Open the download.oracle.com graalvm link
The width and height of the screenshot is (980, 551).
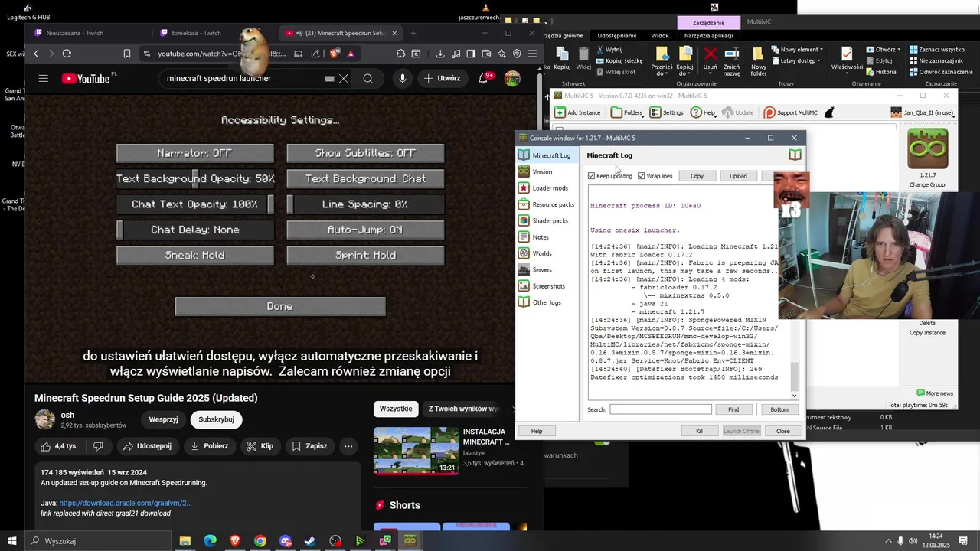pos(126,503)
